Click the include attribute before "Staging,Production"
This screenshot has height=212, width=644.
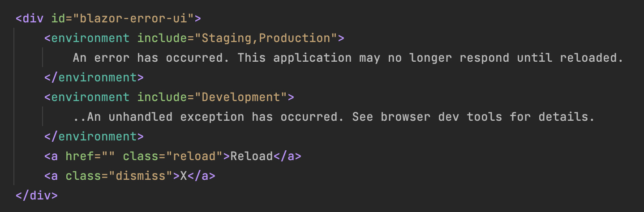pyautogui.click(x=162, y=38)
